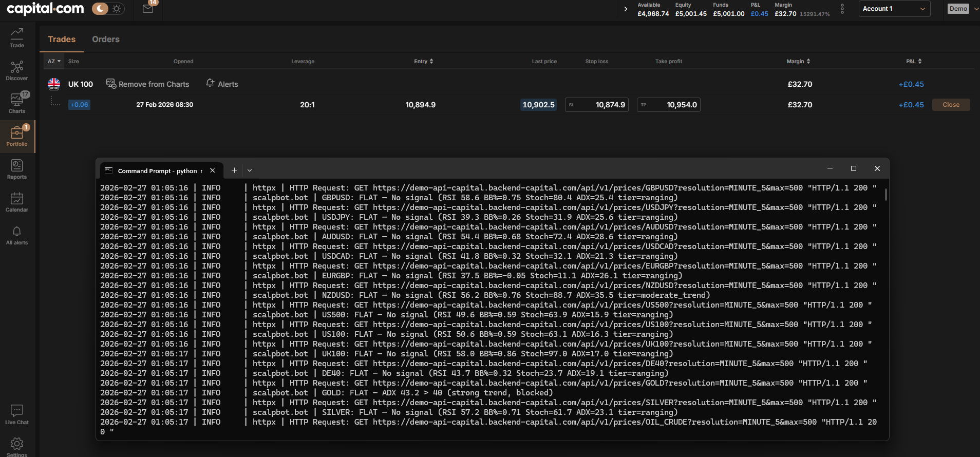Screen dimensions: 980x457
Task: Close the UK 100 position
Action: [951, 105]
